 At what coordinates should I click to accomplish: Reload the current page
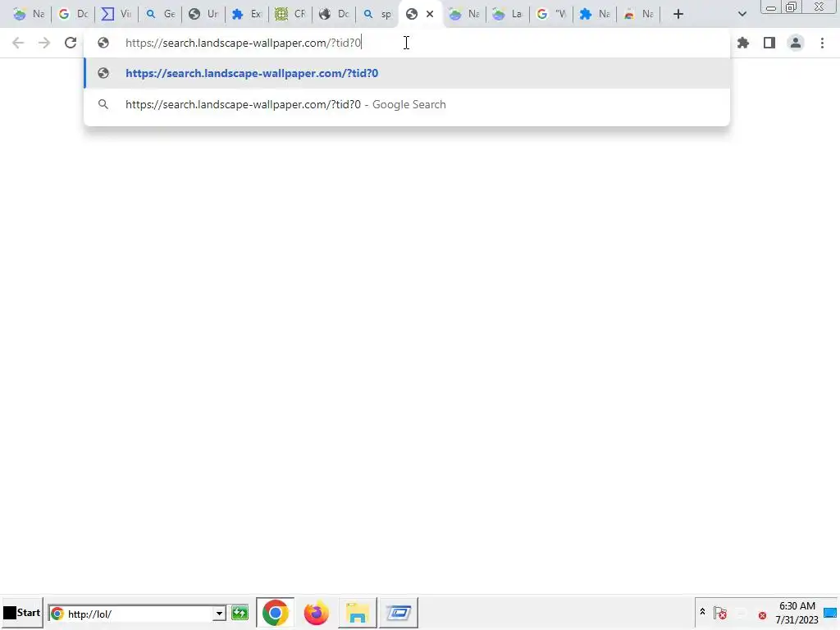71,43
